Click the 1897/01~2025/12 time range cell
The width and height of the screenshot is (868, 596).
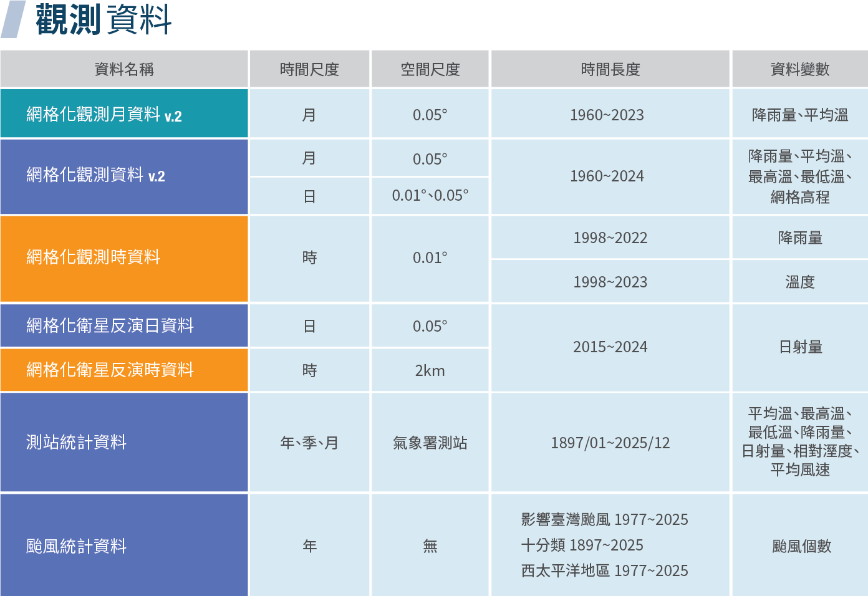coord(610,443)
